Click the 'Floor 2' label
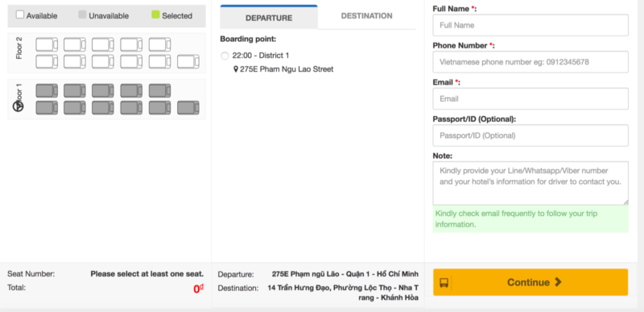644x312 pixels. click(x=19, y=48)
